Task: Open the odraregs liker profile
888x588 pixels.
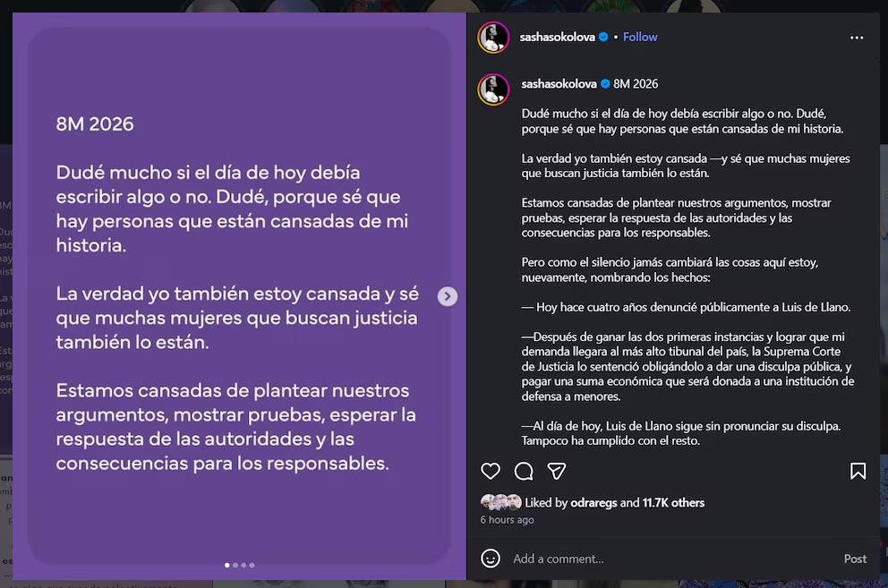Action: tap(593, 502)
